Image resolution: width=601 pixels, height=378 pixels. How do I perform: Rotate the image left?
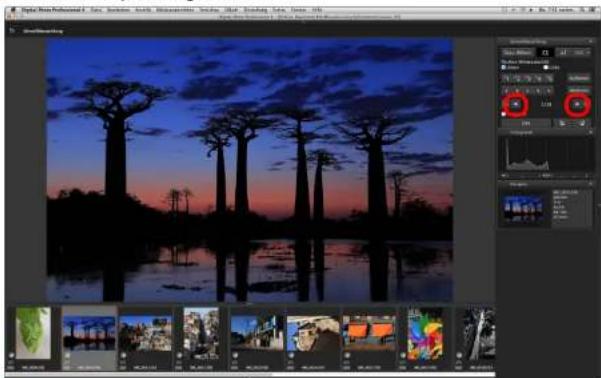click(x=562, y=123)
